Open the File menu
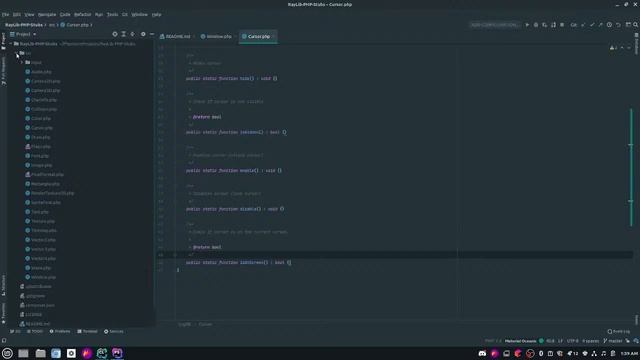This screenshot has width=640, height=360. (x=5, y=14)
